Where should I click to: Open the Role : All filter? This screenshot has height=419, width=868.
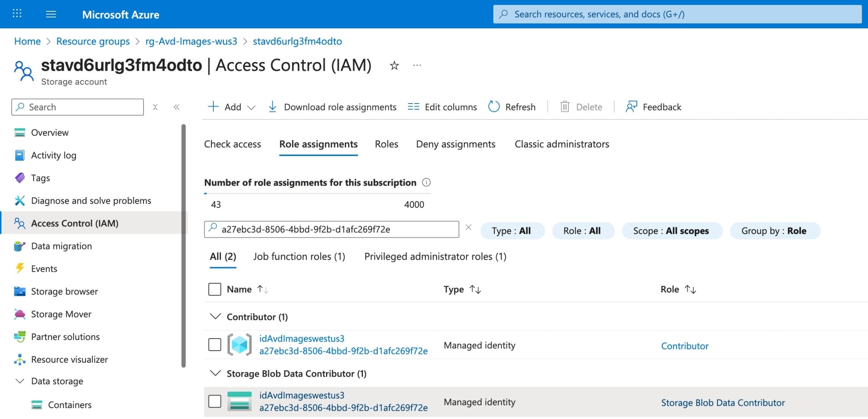[x=583, y=231]
